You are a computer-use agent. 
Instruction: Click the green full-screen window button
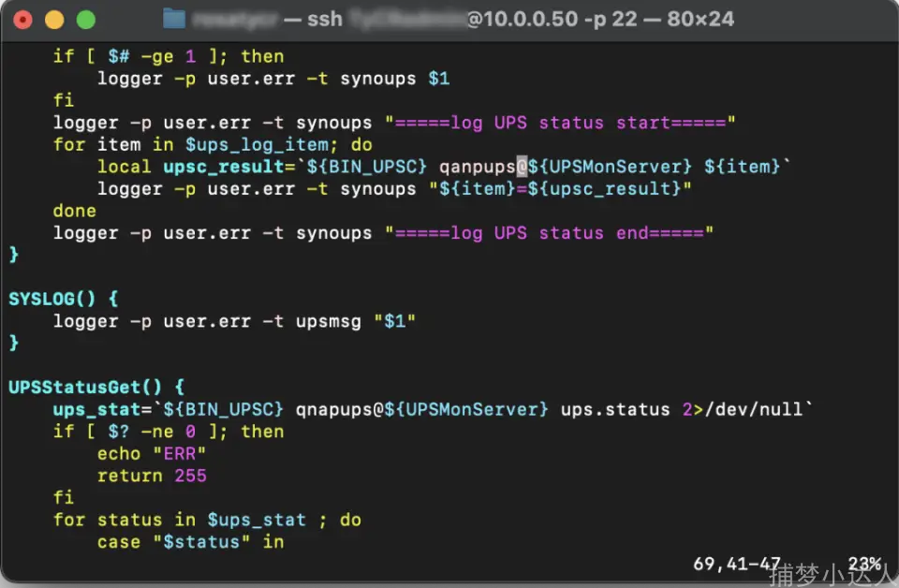[x=85, y=20]
